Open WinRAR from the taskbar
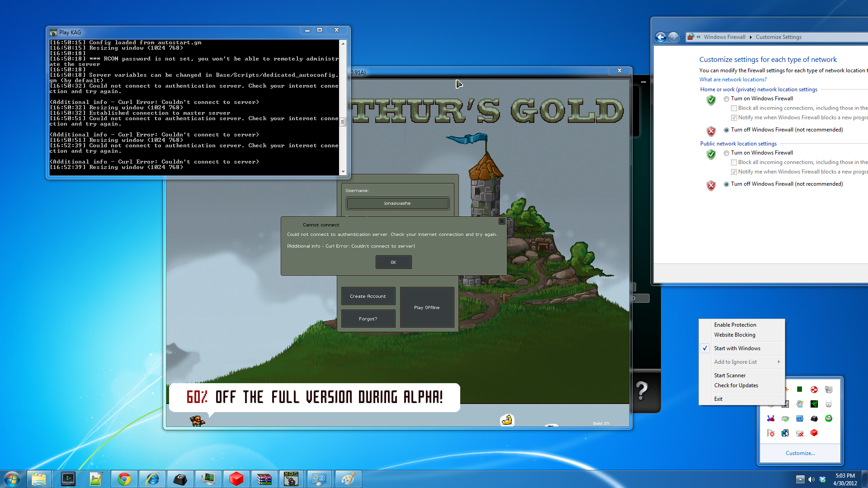The height and width of the screenshot is (488, 868). pos(264,479)
